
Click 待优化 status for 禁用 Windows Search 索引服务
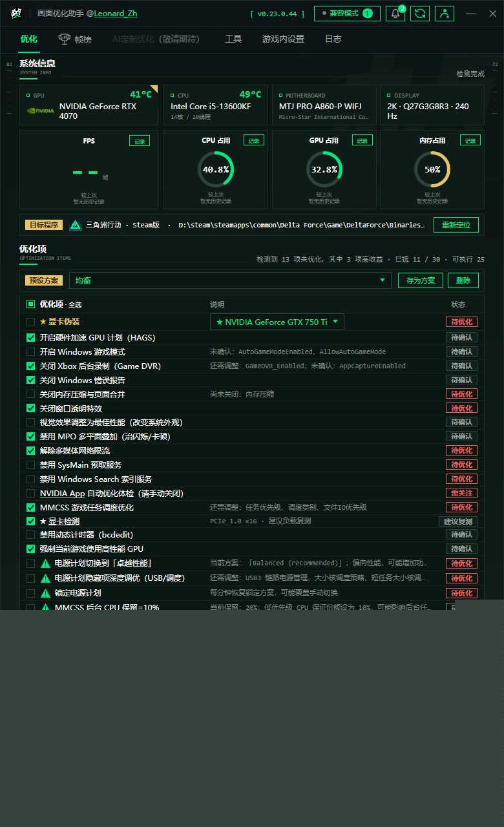(x=462, y=479)
